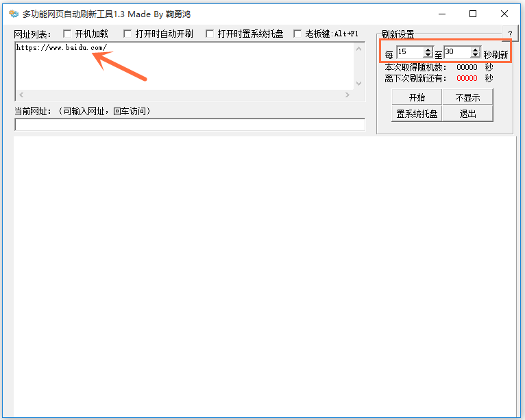Click the URL list scroll up arrow
525x420 pixels.
pos(358,49)
